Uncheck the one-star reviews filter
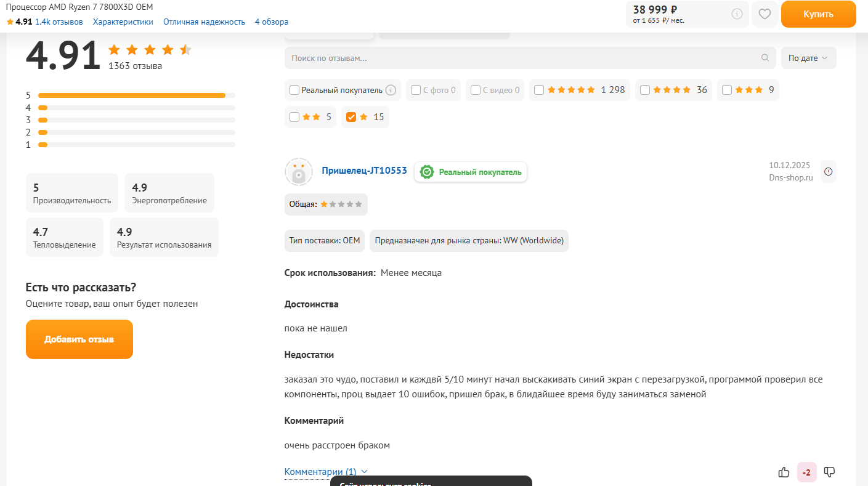The width and height of the screenshot is (868, 486). pyautogui.click(x=351, y=117)
